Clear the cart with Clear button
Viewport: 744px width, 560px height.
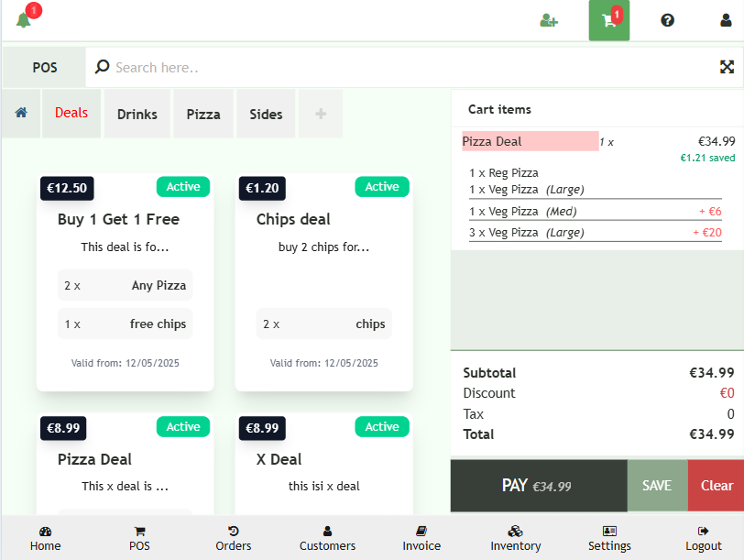717,486
